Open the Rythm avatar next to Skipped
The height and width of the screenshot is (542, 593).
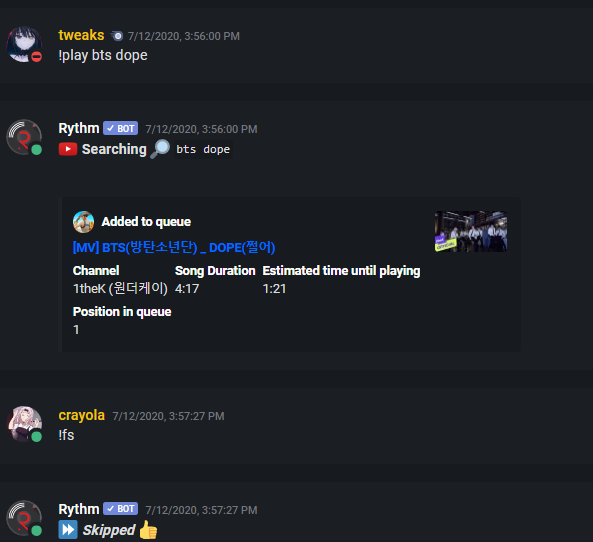point(24,518)
